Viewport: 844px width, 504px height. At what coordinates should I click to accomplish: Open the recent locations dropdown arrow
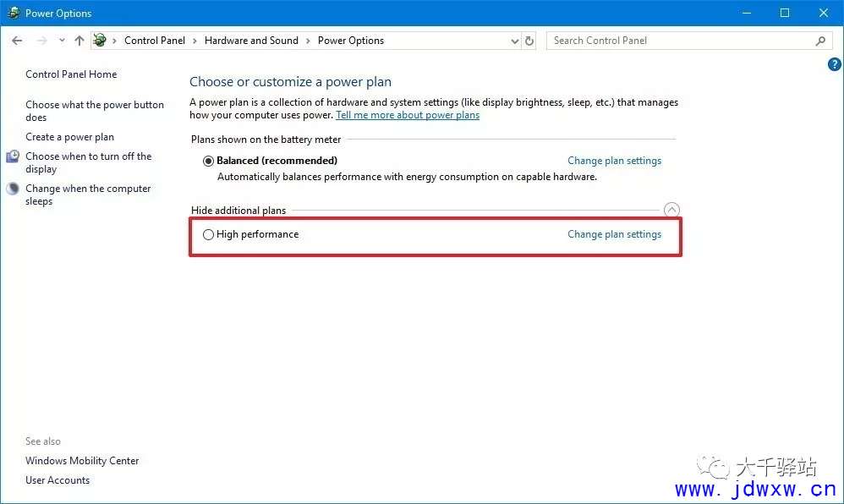pos(62,41)
